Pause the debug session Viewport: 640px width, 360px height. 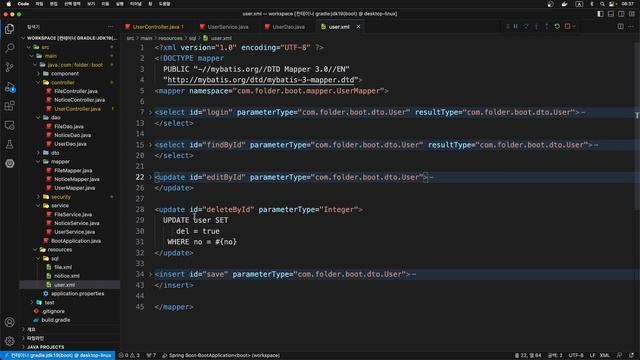tap(516, 27)
